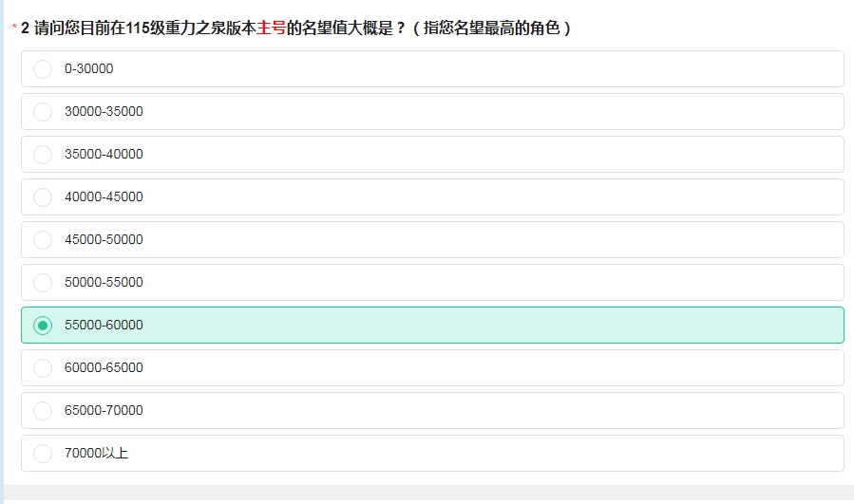This screenshot has width=854, height=504.
Task: Select the 60000-65000 radio button
Action: pyautogui.click(x=43, y=368)
